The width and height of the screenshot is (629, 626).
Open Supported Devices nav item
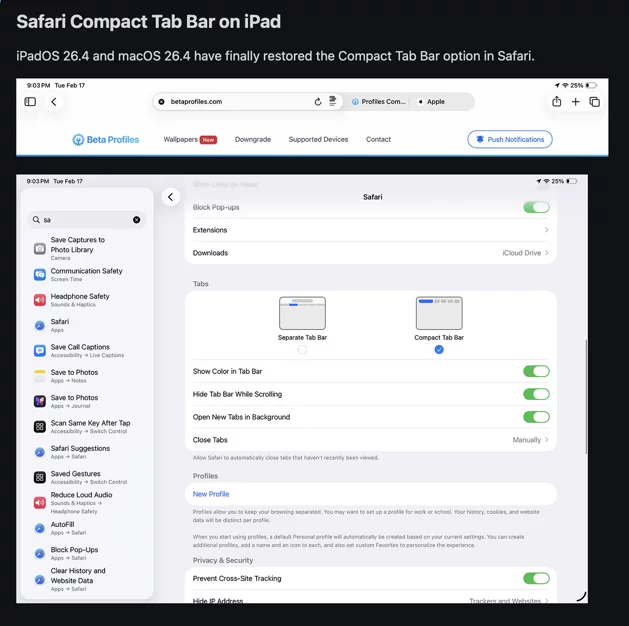tap(318, 140)
